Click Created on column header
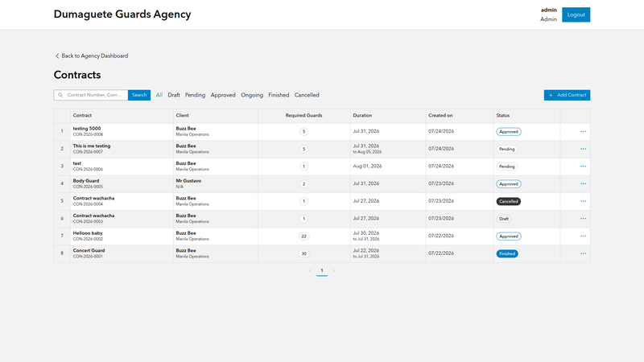The width and height of the screenshot is (644, 362). point(440,116)
